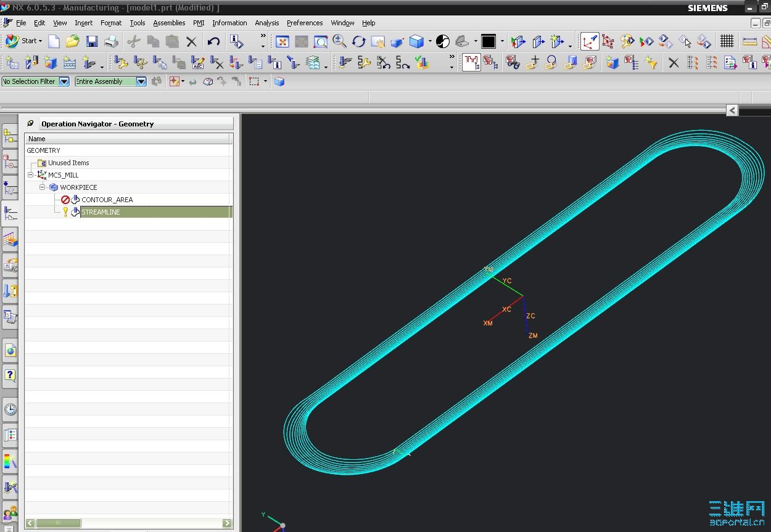Viewport: 771px width, 532px height.
Task: Open the History clock sidebar tab
Action: (10, 409)
